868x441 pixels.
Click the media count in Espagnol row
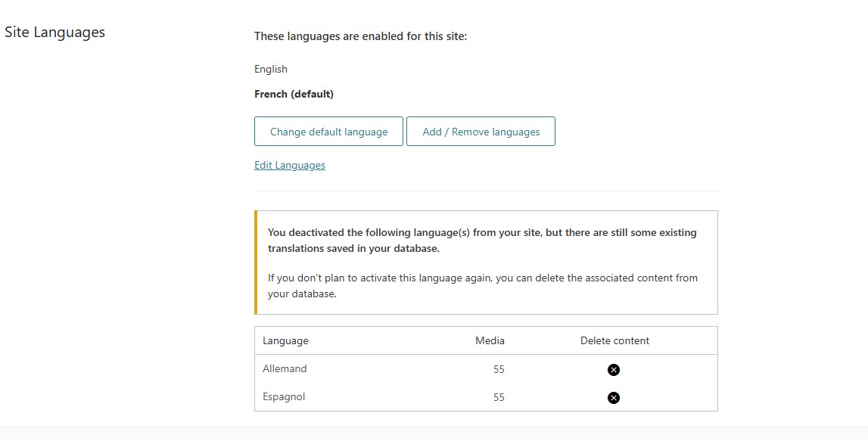click(x=498, y=398)
